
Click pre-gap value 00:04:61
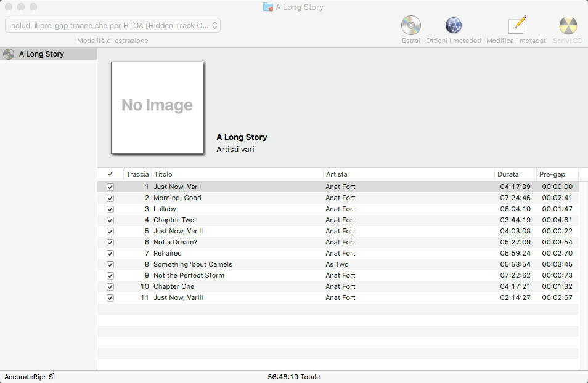click(557, 220)
